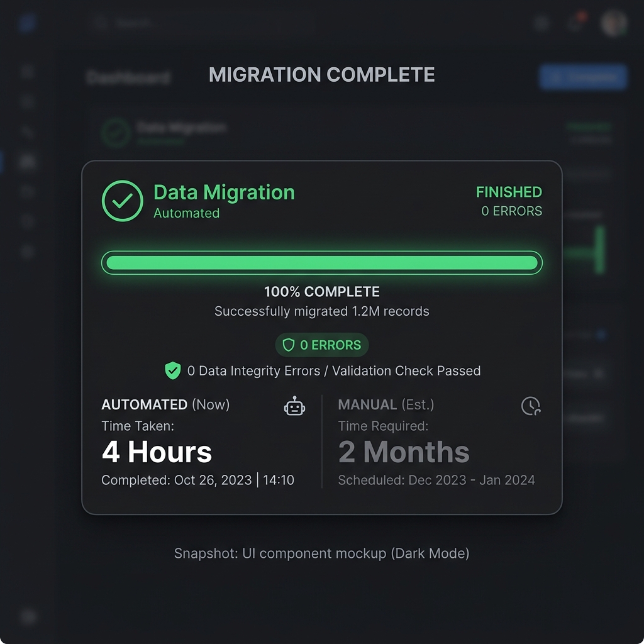The image size is (644, 644).
Task: Click the AUTOMATED (Now) heading
Action: [165, 404]
